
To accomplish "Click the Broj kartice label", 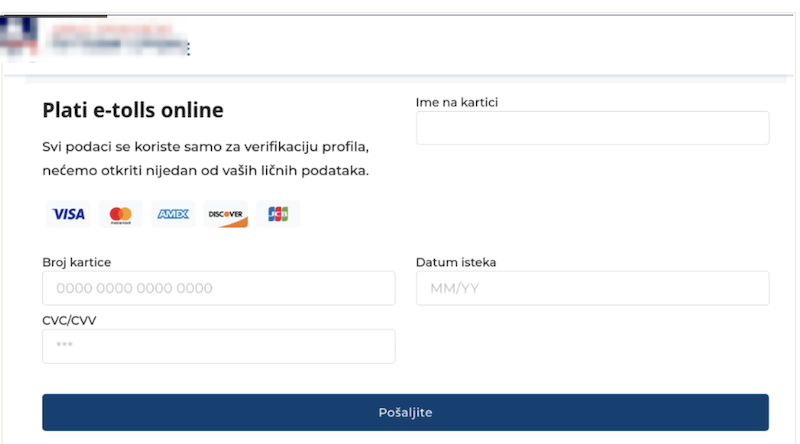I will [77, 262].
